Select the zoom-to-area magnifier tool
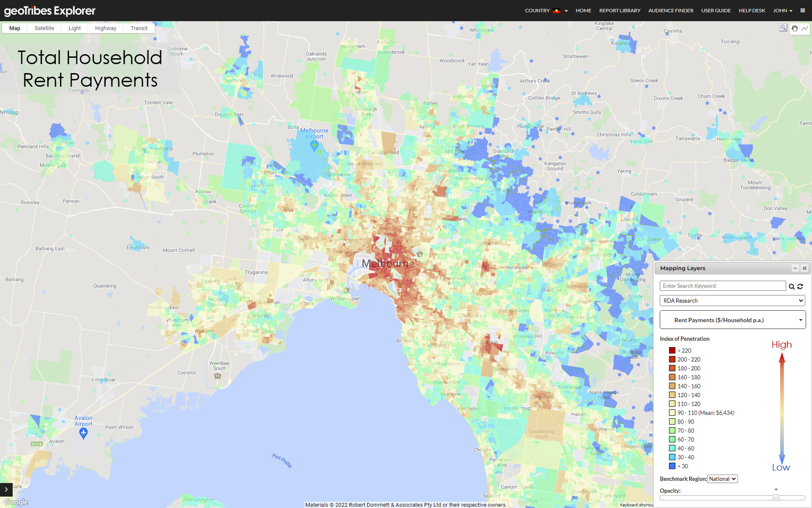This screenshot has width=812, height=508. (783, 28)
